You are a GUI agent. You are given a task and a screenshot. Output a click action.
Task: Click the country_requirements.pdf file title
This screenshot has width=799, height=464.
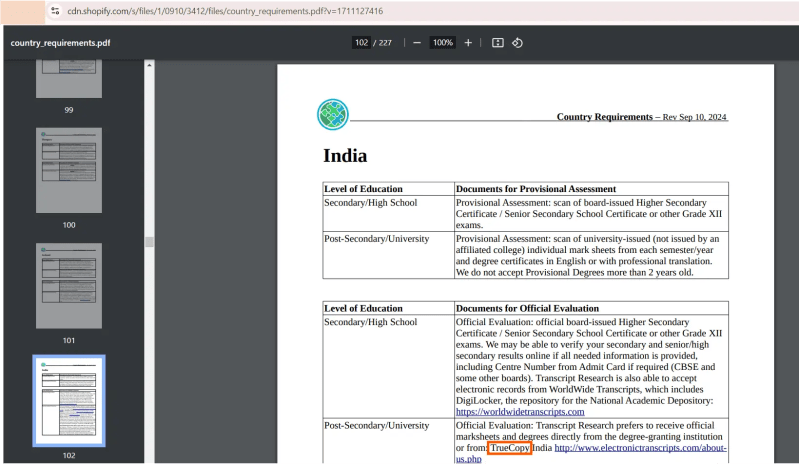tap(60, 43)
